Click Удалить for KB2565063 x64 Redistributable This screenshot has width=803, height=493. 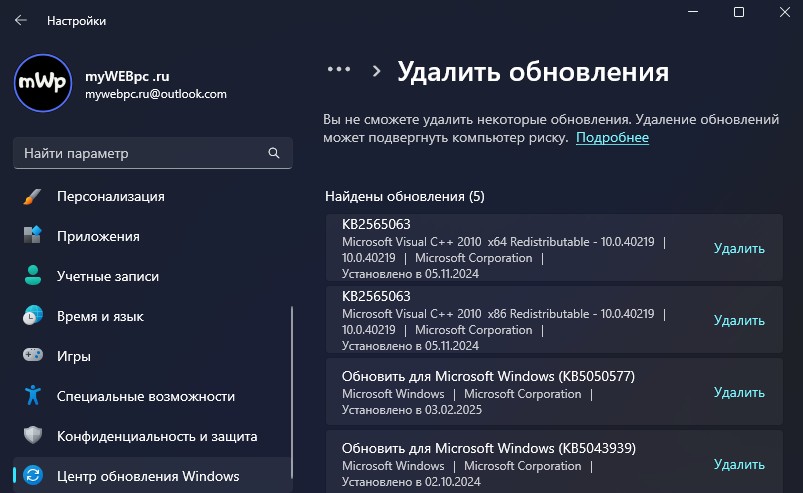pos(739,248)
